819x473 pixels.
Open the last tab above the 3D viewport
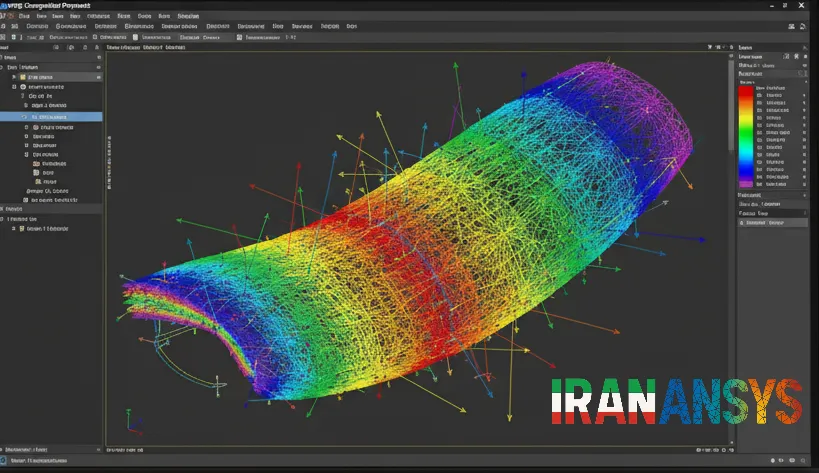tap(176, 47)
